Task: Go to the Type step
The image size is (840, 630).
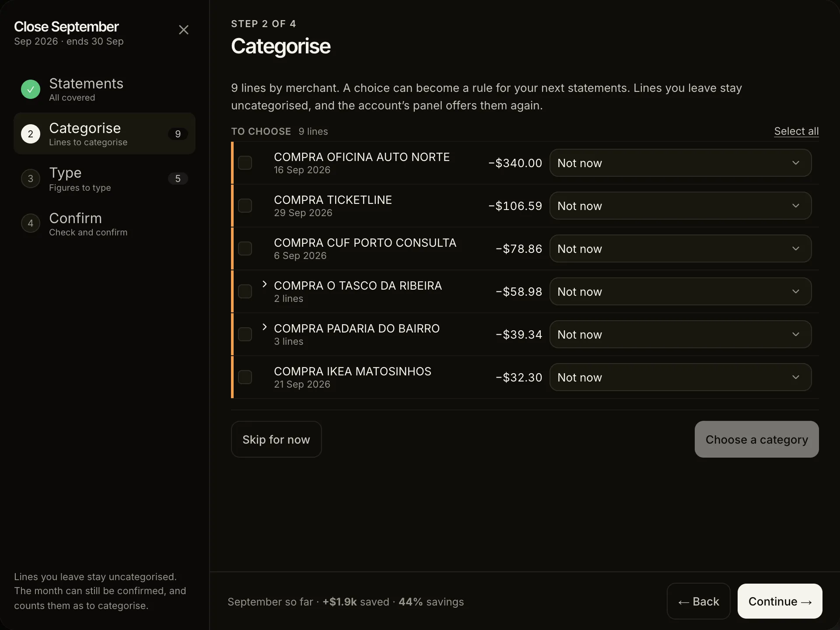Action: click(105, 178)
